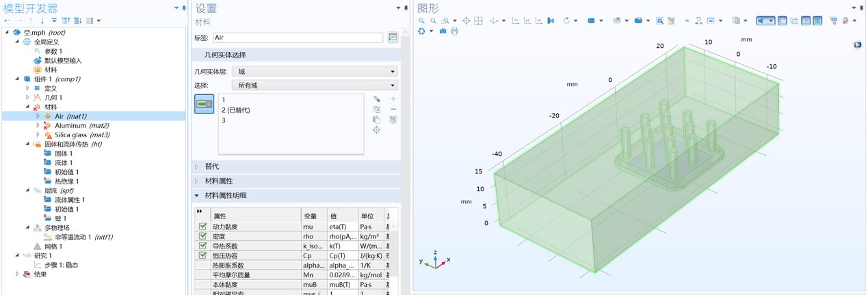The image size is (868, 295).
Task: Toggle the wireframe rendering button in Graphics toolbar
Action: coord(794,20)
